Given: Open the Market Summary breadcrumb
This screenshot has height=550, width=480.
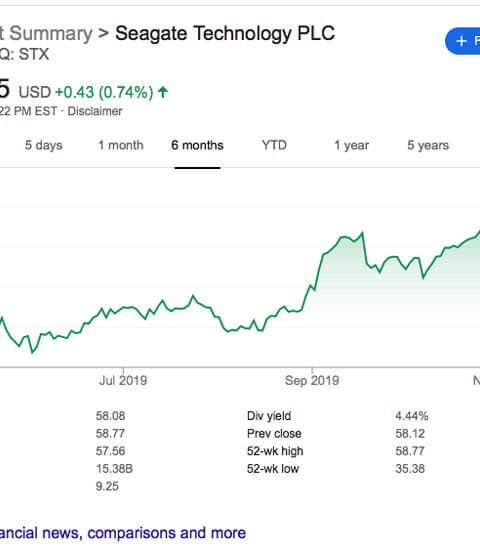Looking at the screenshot, I should [x=46, y=34].
